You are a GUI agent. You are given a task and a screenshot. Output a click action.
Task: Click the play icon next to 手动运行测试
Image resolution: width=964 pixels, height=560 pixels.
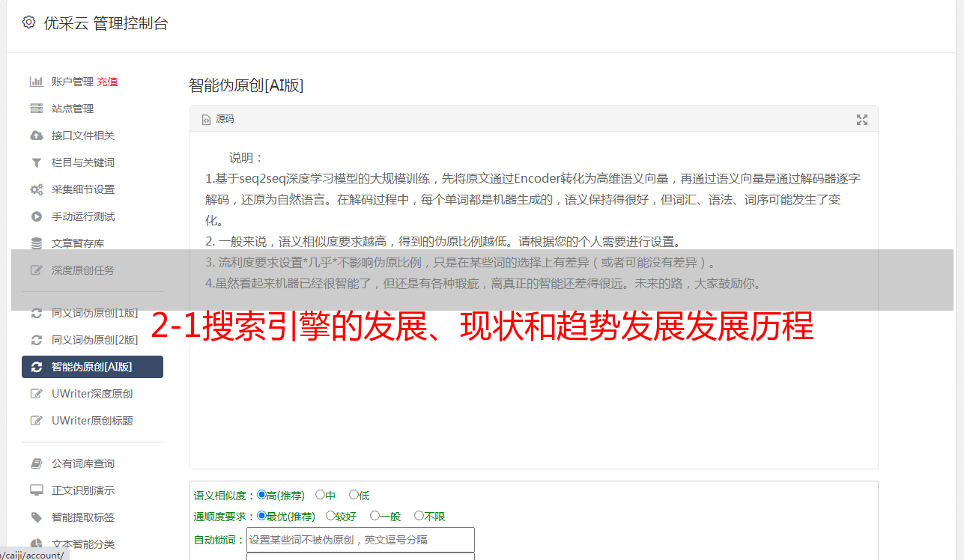click(36, 216)
